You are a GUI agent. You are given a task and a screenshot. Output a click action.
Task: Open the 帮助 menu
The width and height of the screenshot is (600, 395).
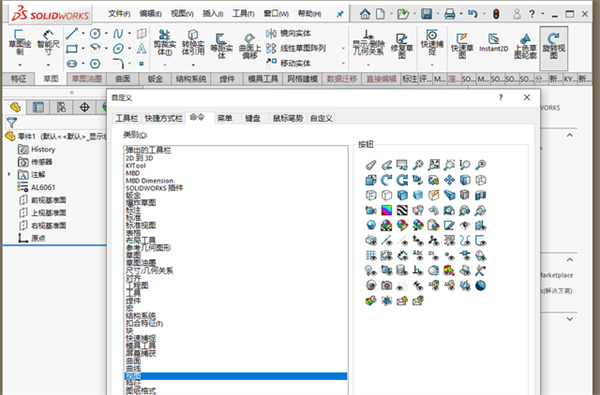pos(309,14)
